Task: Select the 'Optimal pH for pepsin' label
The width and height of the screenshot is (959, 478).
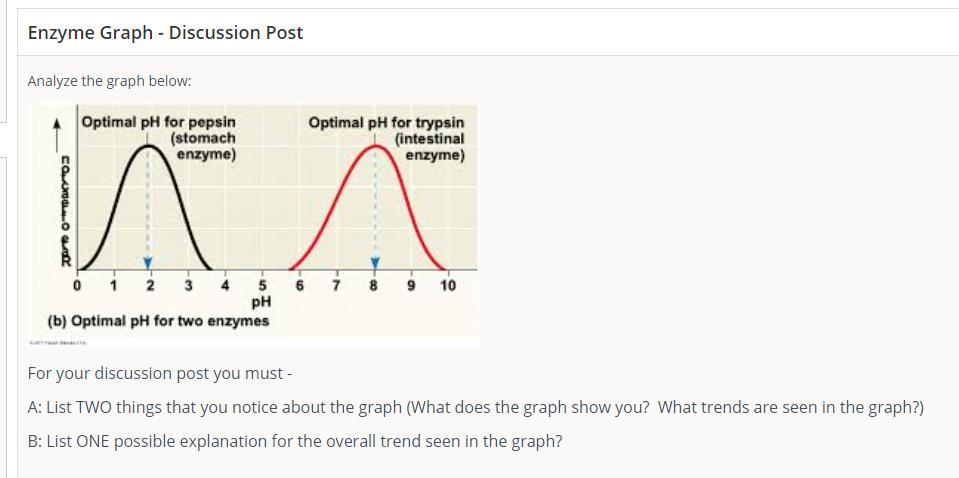Action: [x=158, y=122]
